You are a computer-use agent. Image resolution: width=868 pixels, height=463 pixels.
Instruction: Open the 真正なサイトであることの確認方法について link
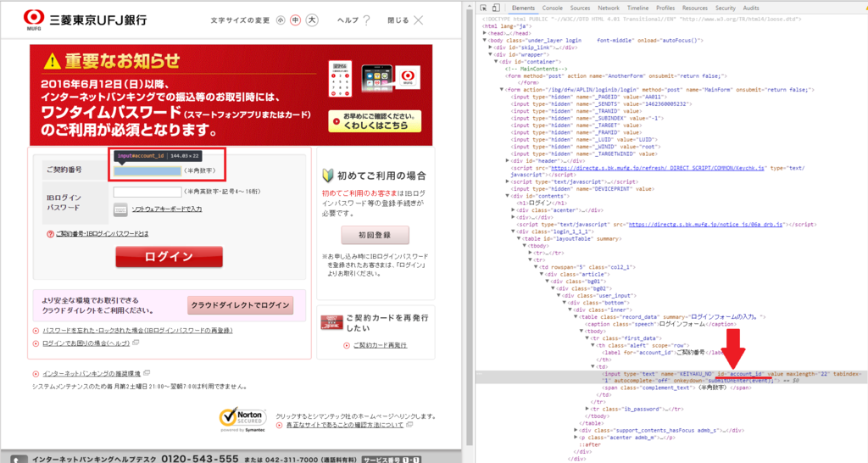click(345, 426)
